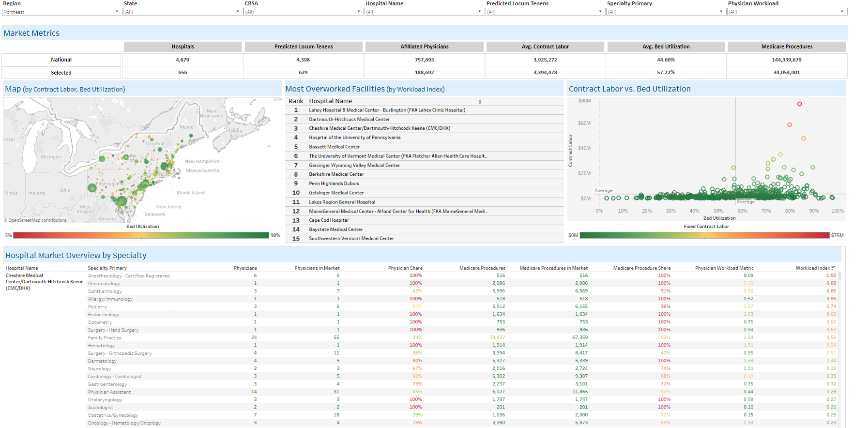Click the Physician Share column header
868x428 pixels.
pyautogui.click(x=405, y=268)
